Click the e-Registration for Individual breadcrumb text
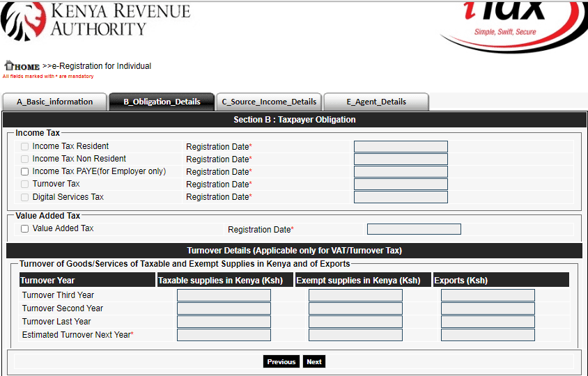 [x=101, y=66]
